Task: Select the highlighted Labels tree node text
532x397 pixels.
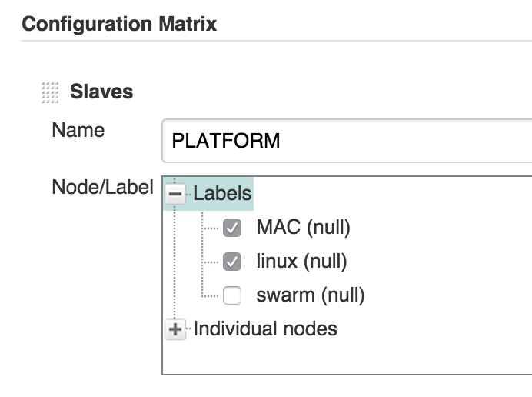Action: click(222, 193)
